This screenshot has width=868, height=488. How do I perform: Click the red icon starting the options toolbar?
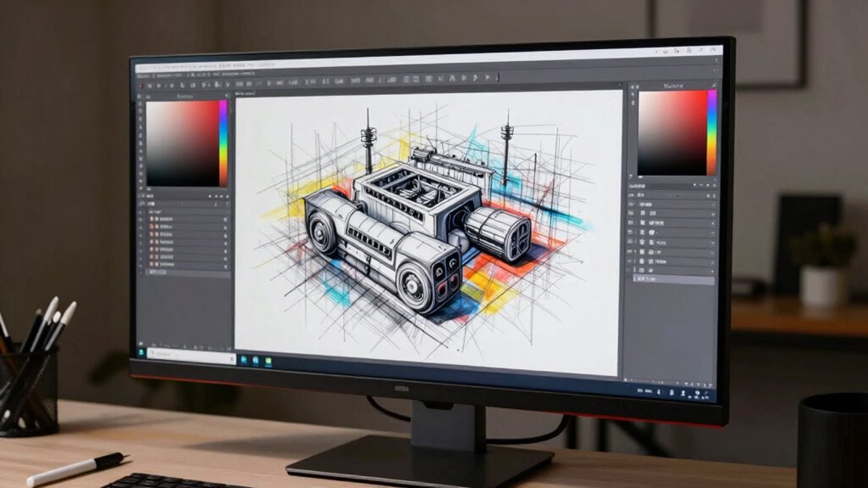[142, 87]
